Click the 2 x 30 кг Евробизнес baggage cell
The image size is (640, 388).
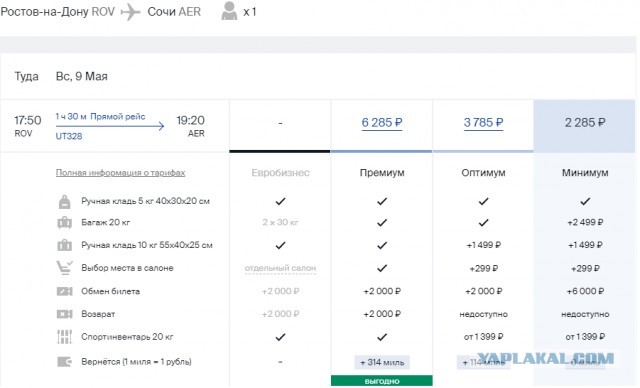[x=280, y=223]
